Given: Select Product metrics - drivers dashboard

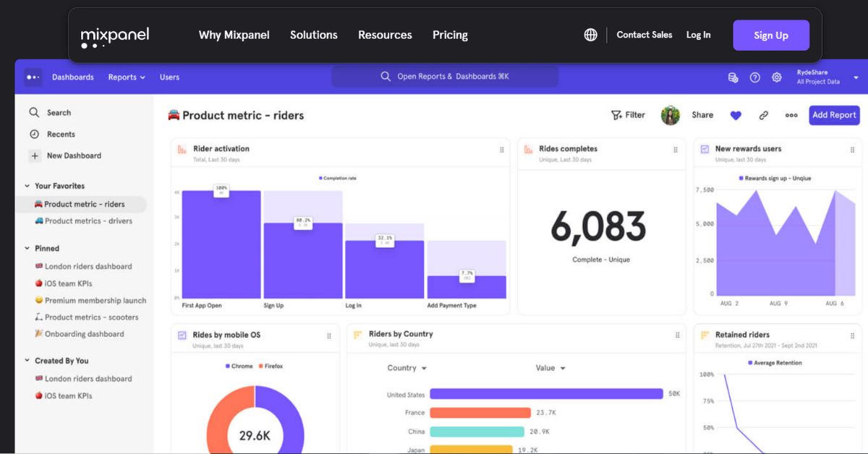Looking at the screenshot, I should 84,221.
